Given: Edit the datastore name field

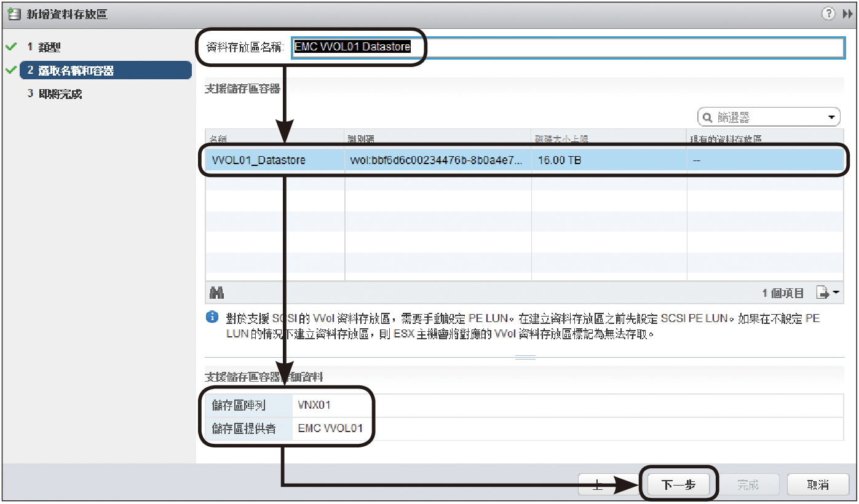Looking at the screenshot, I should click(569, 47).
